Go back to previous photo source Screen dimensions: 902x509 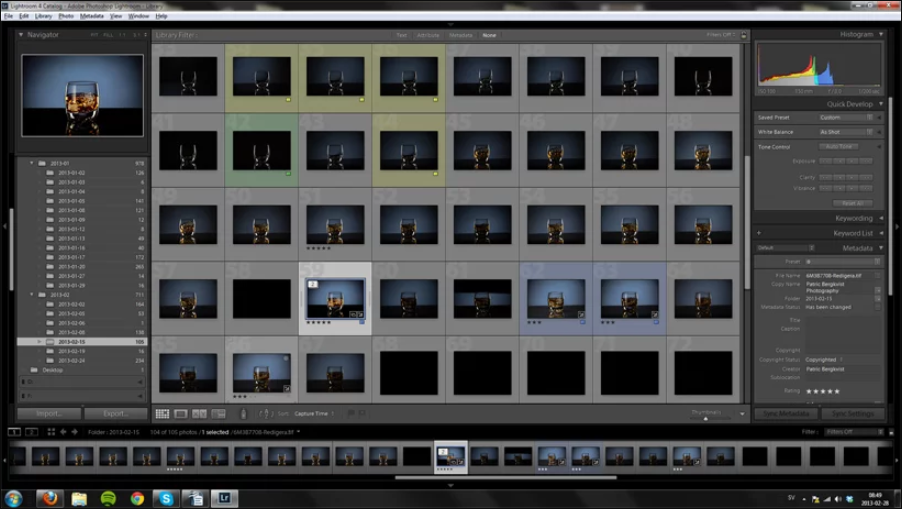pos(63,432)
